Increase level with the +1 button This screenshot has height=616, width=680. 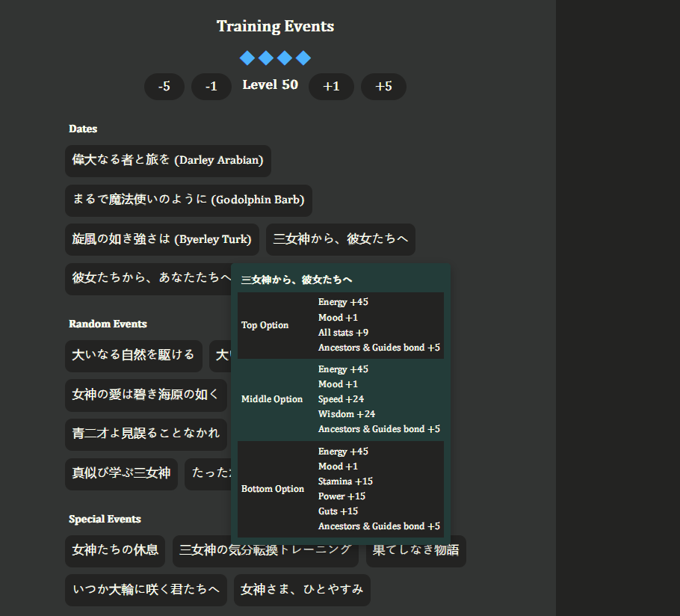331,86
